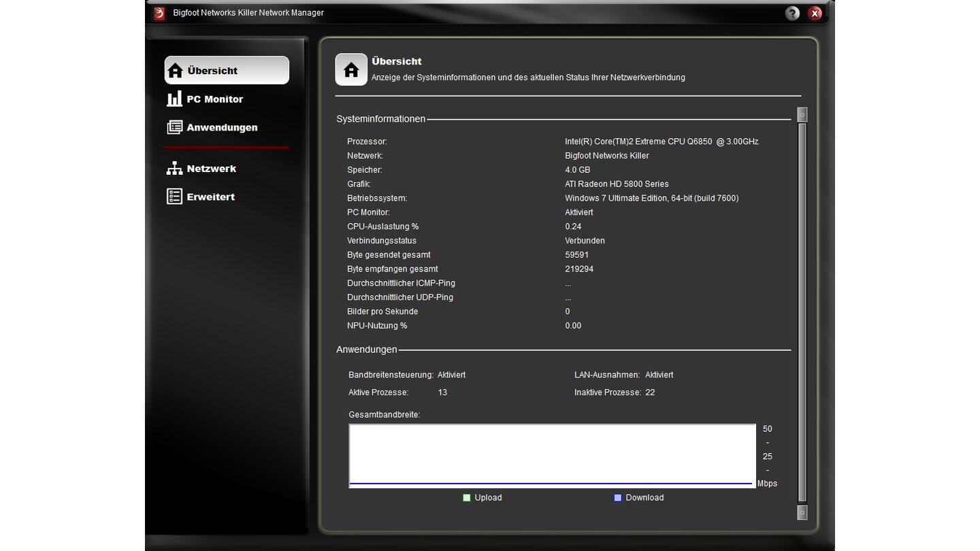Click the large home icon in Übersicht header
980x551 pixels.
pos(351,69)
